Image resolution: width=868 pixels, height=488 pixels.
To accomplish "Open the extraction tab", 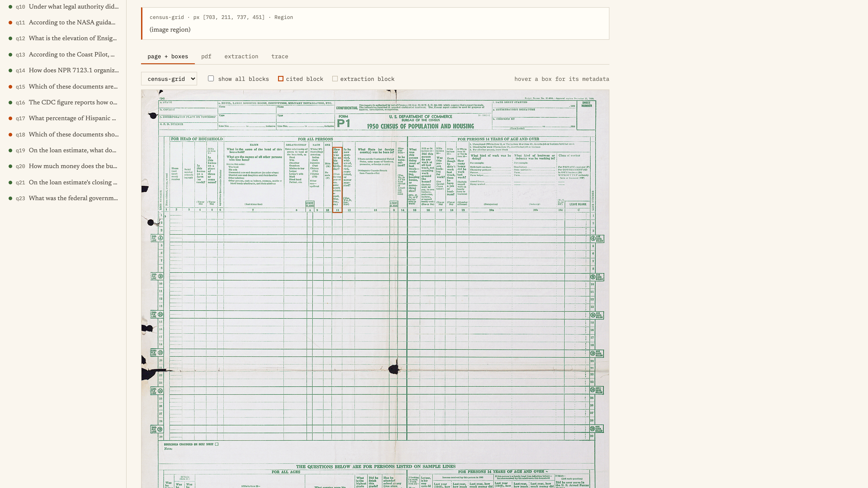I will [x=241, y=56].
